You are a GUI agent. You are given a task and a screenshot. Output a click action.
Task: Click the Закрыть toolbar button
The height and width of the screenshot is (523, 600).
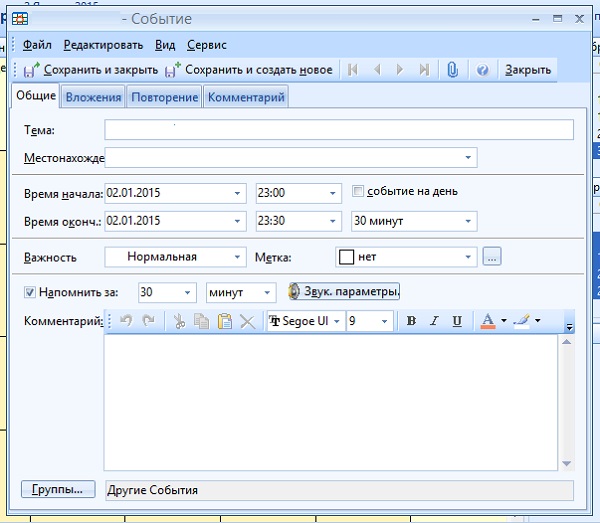point(528,70)
